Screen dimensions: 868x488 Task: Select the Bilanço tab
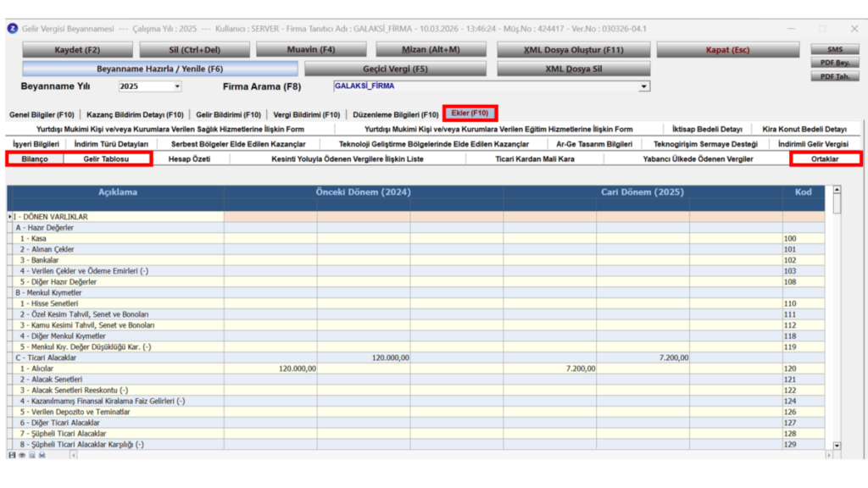click(x=35, y=158)
